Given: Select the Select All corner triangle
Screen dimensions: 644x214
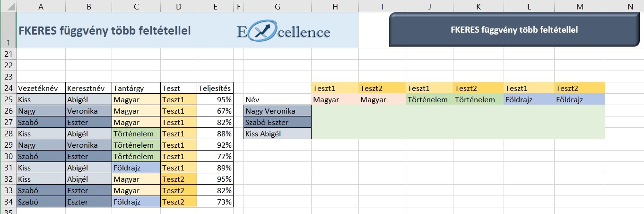Looking at the screenshot, I should 8,6.
